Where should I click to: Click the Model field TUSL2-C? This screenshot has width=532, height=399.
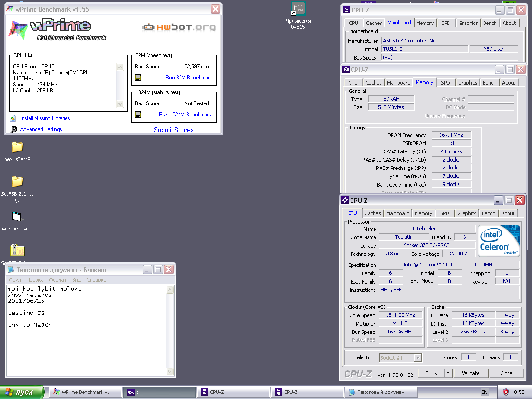425,49
